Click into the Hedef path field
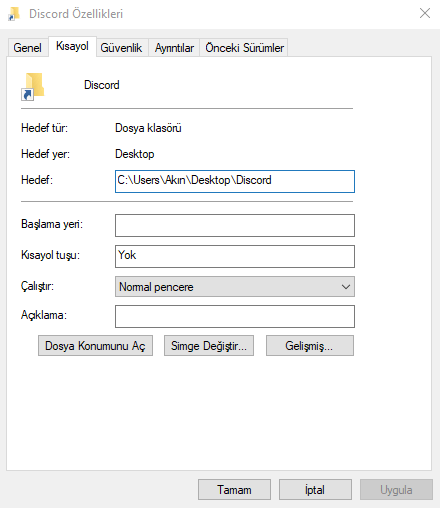The height and width of the screenshot is (508, 440). (235, 181)
